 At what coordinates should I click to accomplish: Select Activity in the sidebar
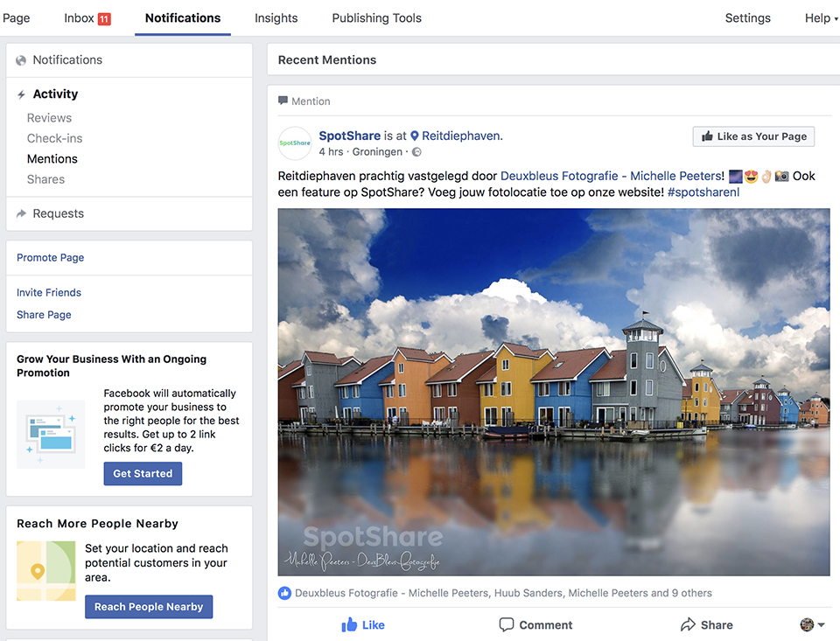click(x=55, y=94)
